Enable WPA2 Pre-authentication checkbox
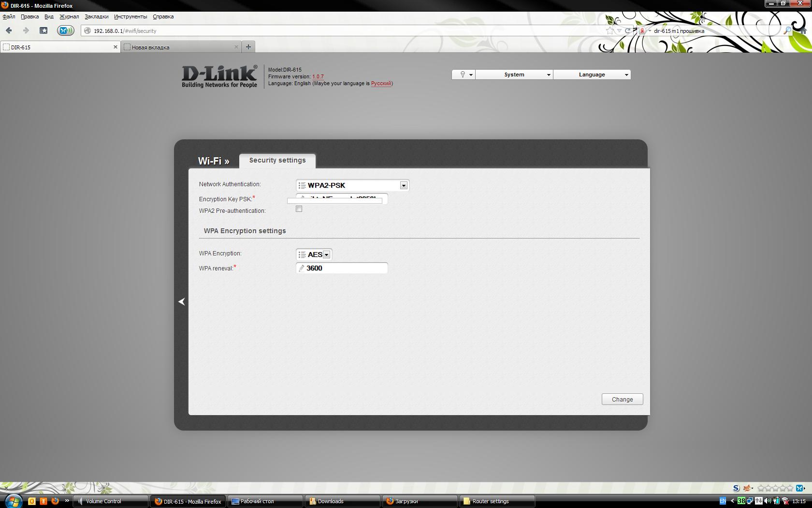Viewport: 812px width, 508px height. point(299,209)
